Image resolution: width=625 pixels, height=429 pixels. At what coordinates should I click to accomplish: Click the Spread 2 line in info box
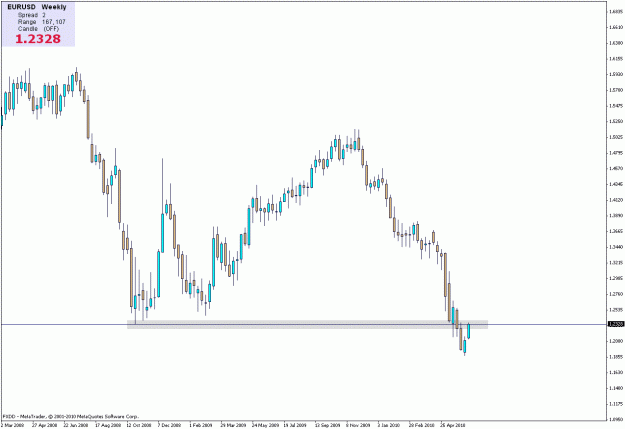[31, 15]
